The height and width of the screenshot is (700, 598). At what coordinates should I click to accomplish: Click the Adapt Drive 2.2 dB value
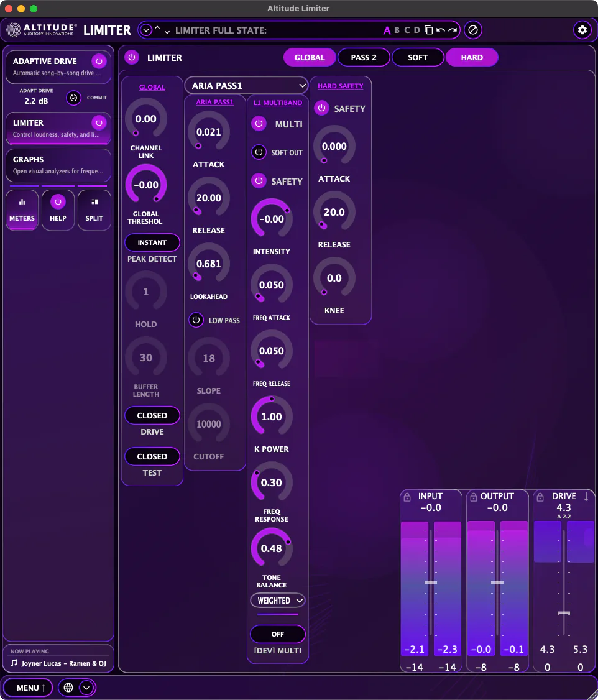click(x=36, y=101)
